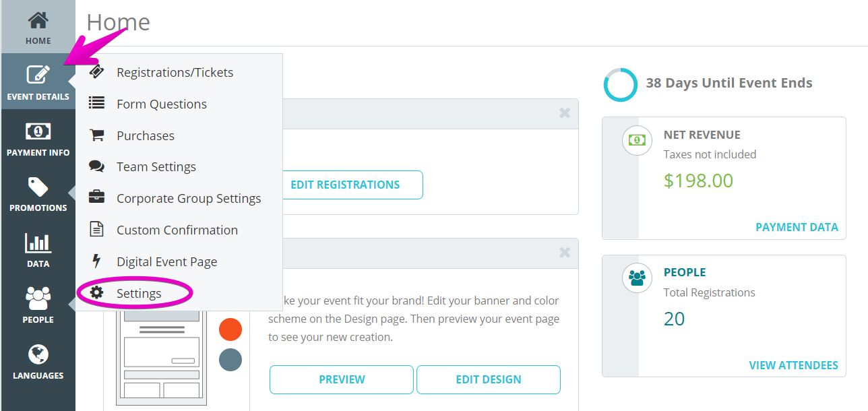Viewport: 868px width, 411px height.
Task: Go to the People sidebar icon
Action: (38, 298)
